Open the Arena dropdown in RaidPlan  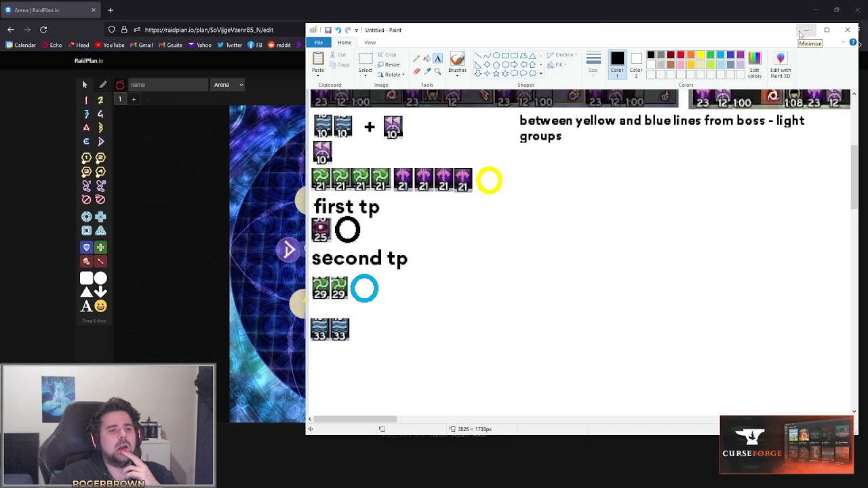point(229,85)
